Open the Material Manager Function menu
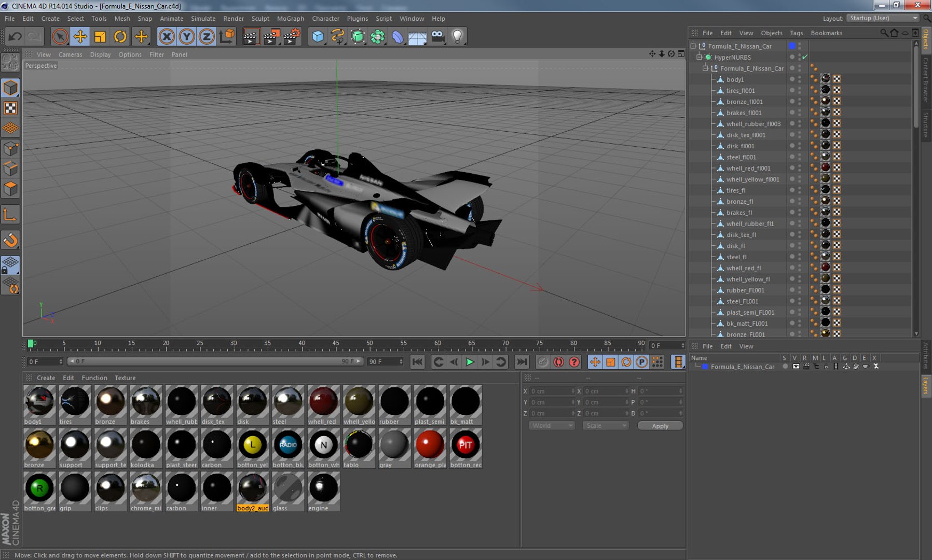The height and width of the screenshot is (560, 932). click(x=94, y=378)
